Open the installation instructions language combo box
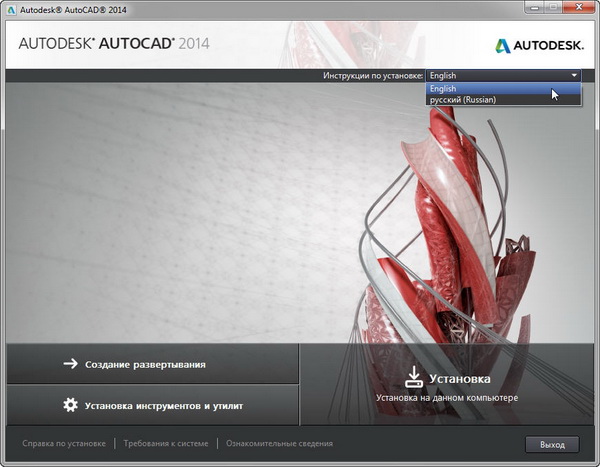Viewport: 600px width, 467px height. [x=503, y=75]
